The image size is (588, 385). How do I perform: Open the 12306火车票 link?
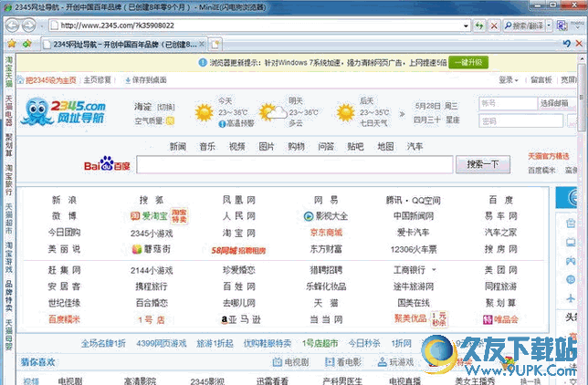[414, 249]
